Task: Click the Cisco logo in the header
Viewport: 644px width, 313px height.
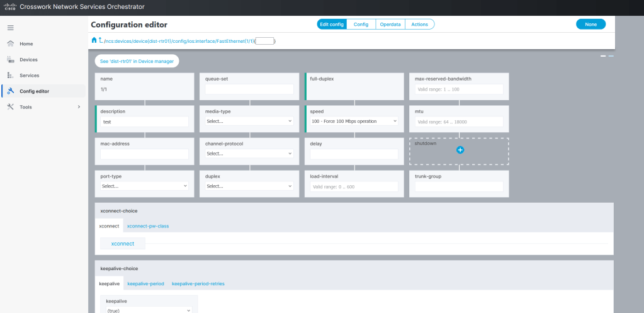Action: (x=10, y=7)
